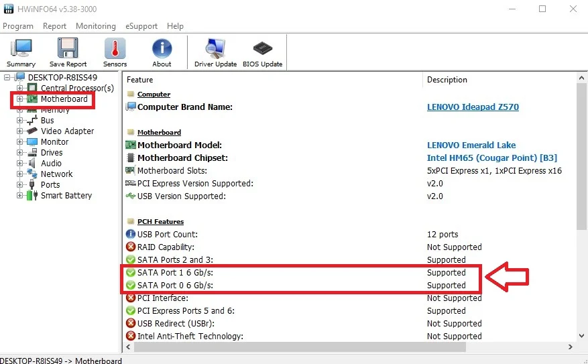Open the LENOVO Ideapad Z570 link
This screenshot has width=588, height=364.
473,107
